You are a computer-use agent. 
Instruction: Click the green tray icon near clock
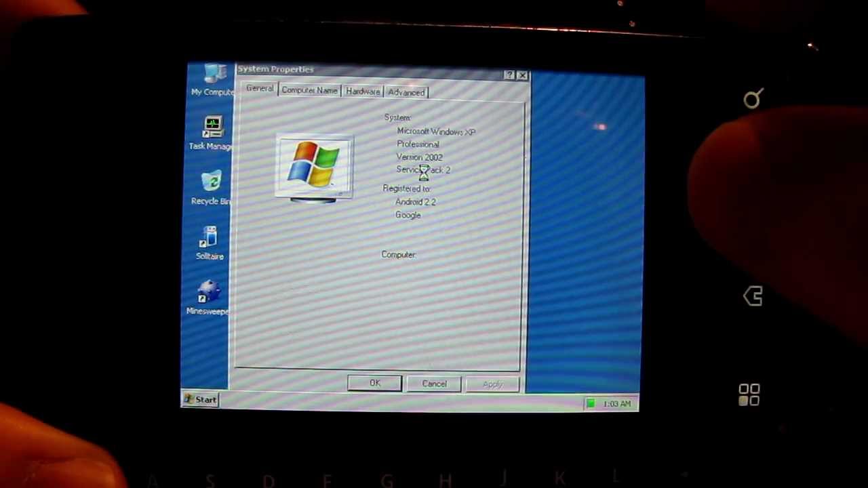(x=591, y=404)
